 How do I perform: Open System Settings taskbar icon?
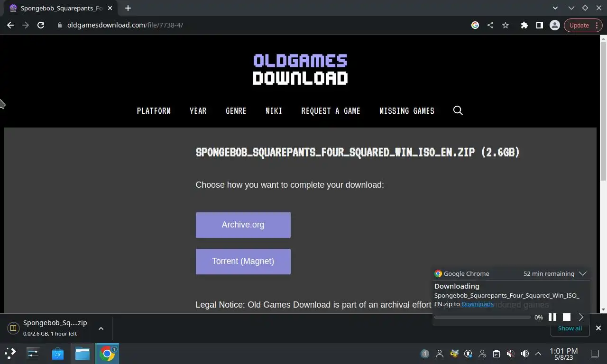pyautogui.click(x=33, y=353)
